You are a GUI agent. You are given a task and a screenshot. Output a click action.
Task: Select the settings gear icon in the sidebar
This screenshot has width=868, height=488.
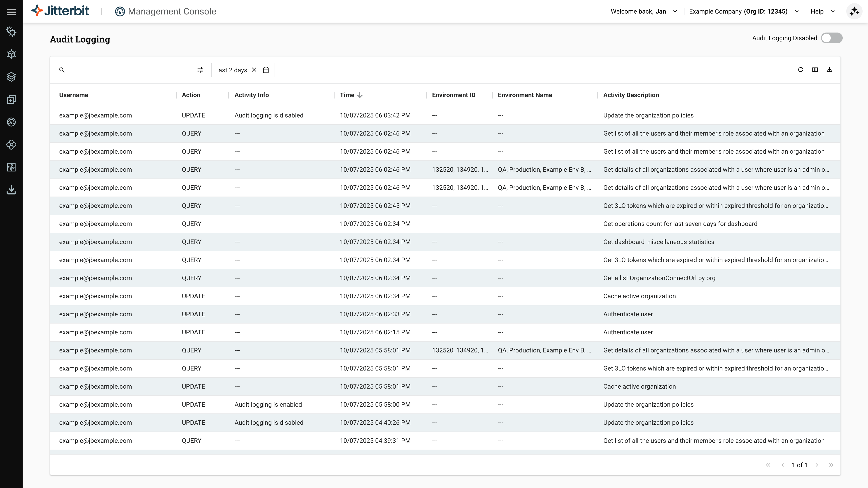pyautogui.click(x=12, y=32)
